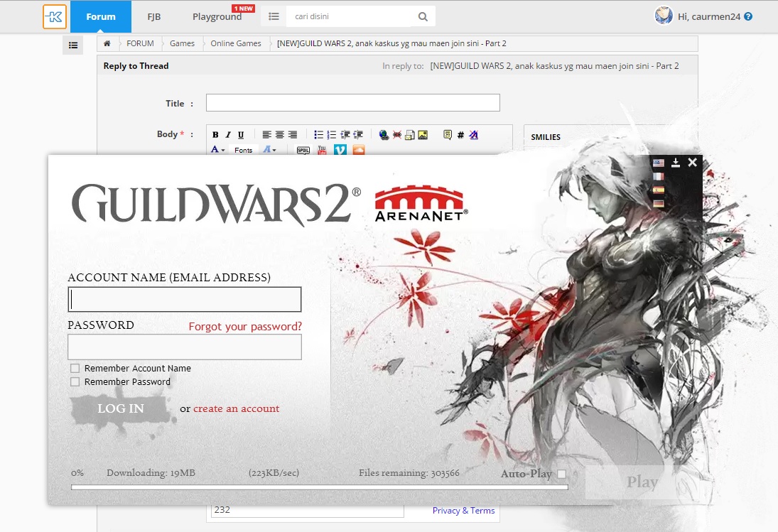This screenshot has width=778, height=532.
Task: Enable Remember Account Name checkbox
Action: pyautogui.click(x=75, y=369)
